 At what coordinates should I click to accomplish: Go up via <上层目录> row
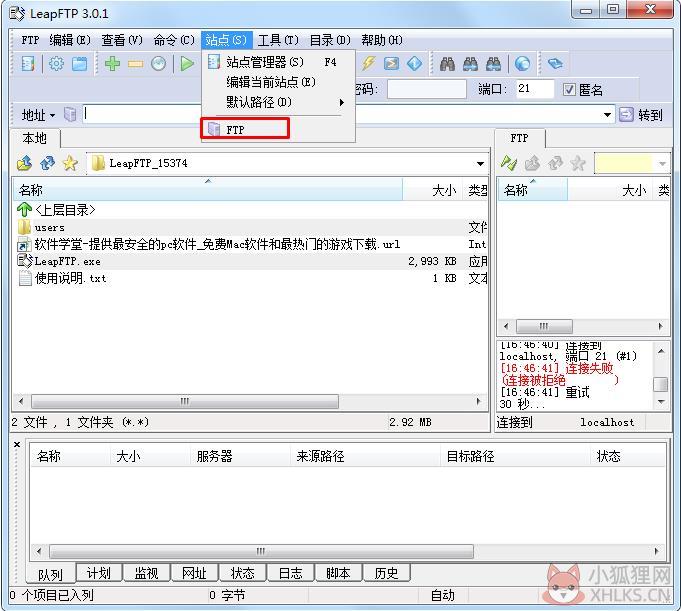coord(250,210)
